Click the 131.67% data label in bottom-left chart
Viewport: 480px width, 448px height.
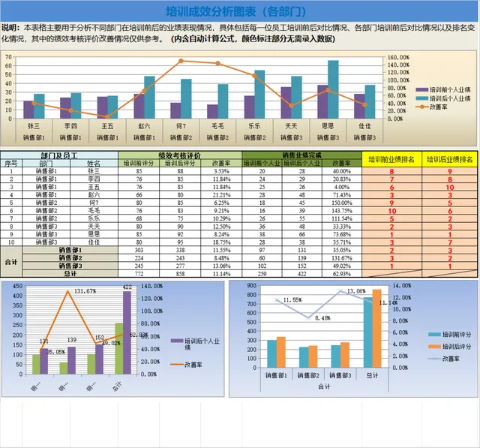coord(85,291)
